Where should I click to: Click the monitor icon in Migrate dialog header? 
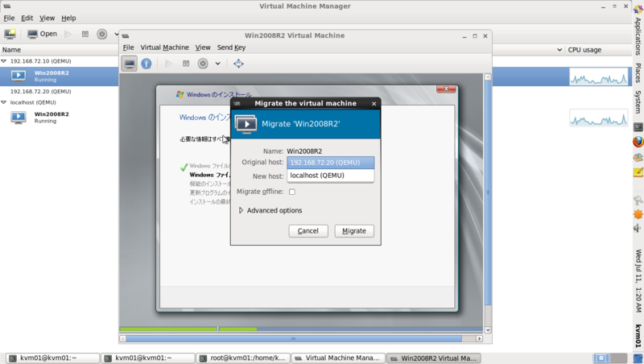(246, 124)
